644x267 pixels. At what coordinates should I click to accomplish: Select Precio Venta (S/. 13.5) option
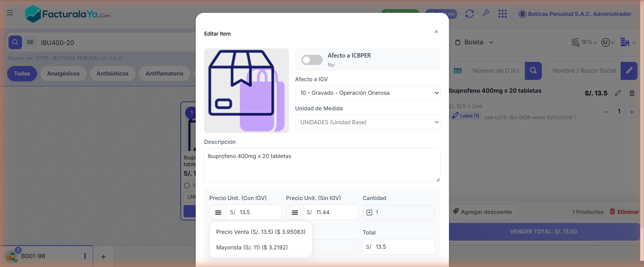261,232
